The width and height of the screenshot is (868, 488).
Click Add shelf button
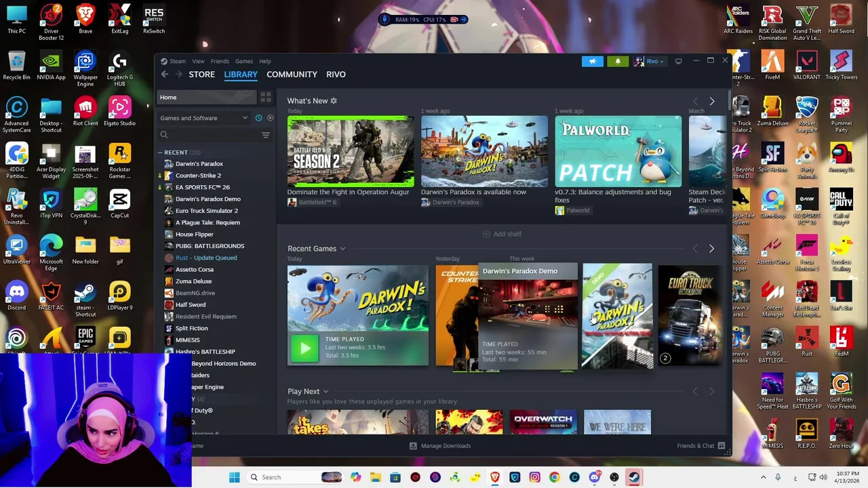click(502, 234)
